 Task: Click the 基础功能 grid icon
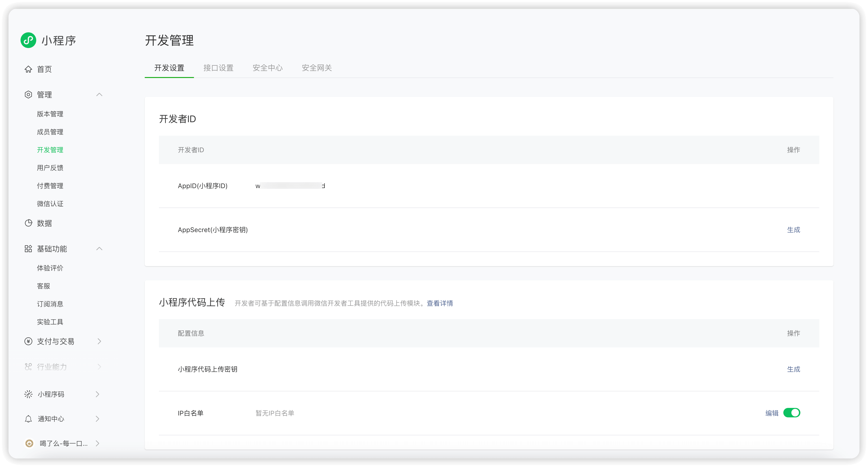pos(28,248)
